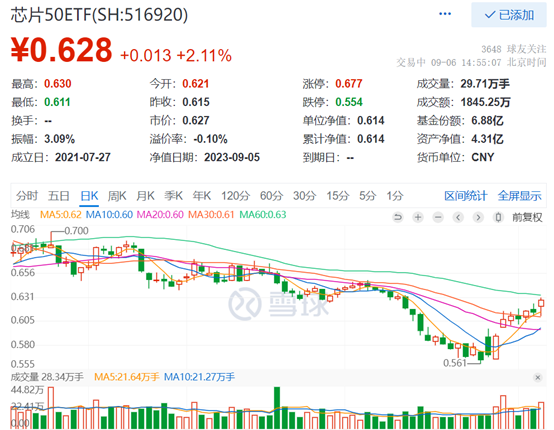Switch to the 5分 interval tab
The image size is (554, 430).
point(367,195)
